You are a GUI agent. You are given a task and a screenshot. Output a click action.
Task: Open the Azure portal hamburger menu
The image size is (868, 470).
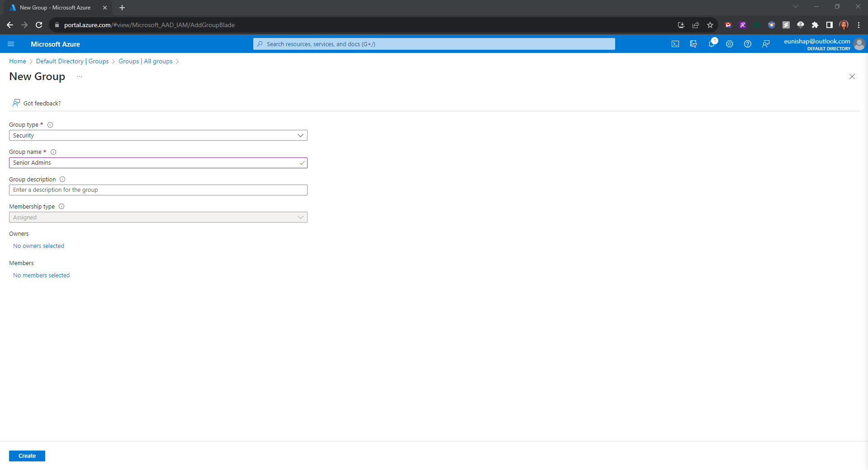[11, 44]
